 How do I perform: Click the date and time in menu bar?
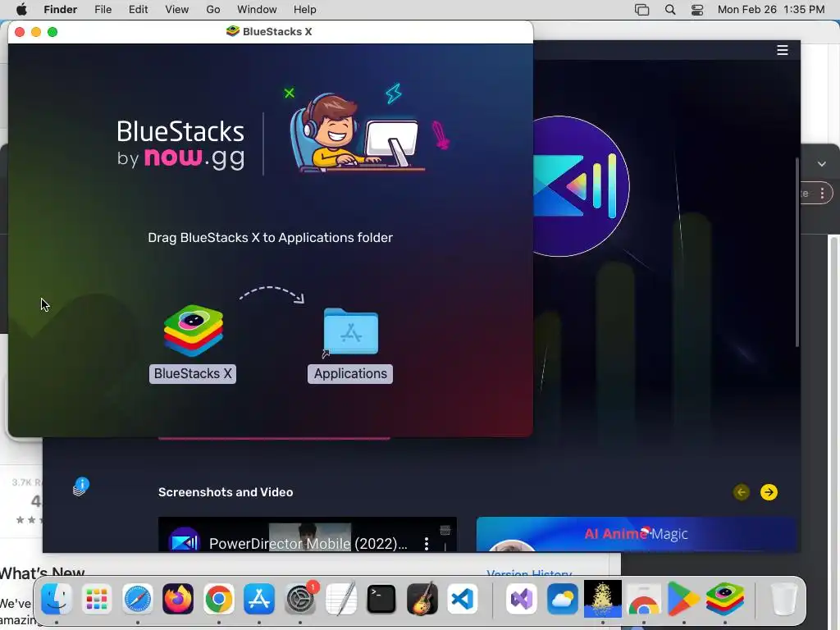[x=771, y=10]
